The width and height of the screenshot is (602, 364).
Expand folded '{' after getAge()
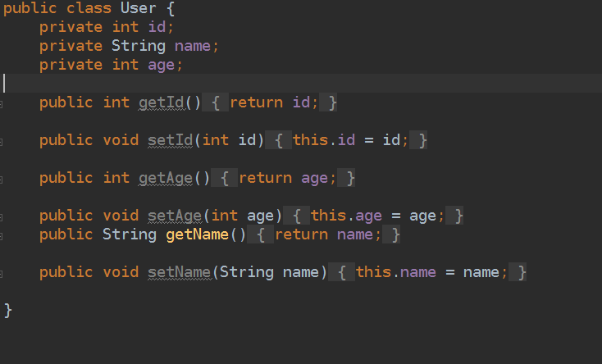point(224,178)
